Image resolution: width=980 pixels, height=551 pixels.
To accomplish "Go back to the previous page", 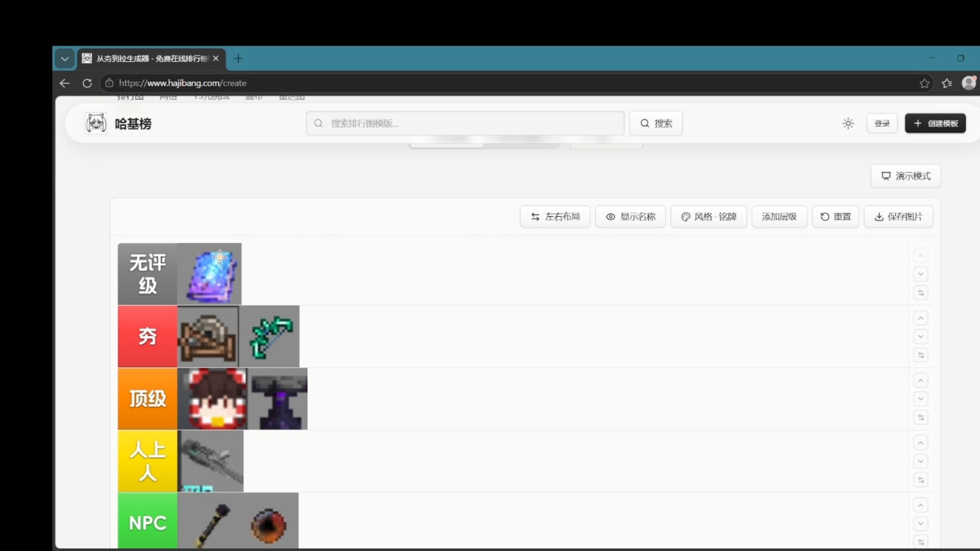I will [65, 83].
